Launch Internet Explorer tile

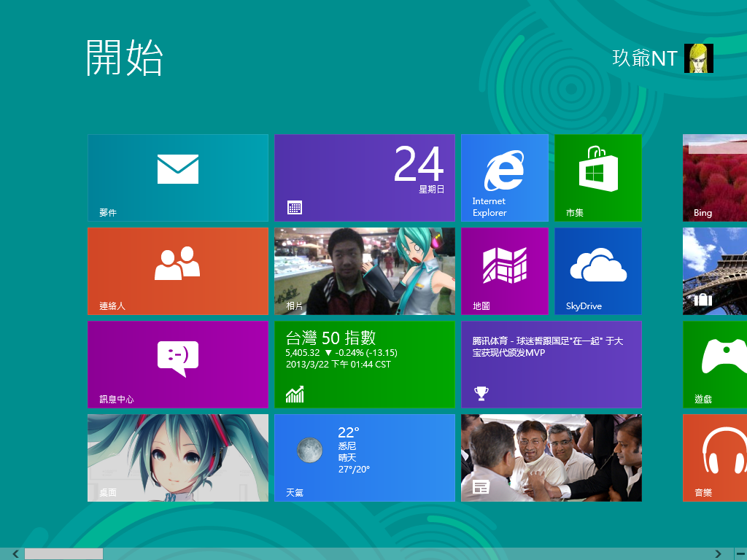[504, 177]
